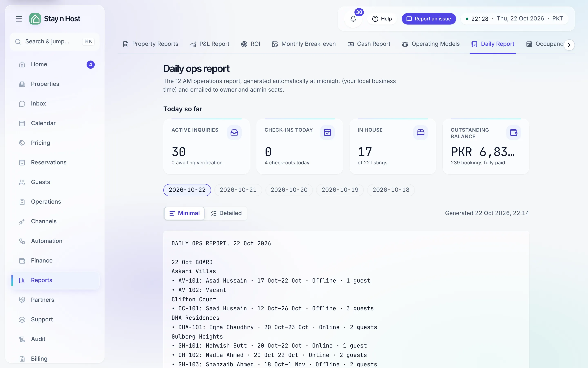Viewport: 588px width, 368px height.
Task: Open Partners in sidebar
Action: 55,300
